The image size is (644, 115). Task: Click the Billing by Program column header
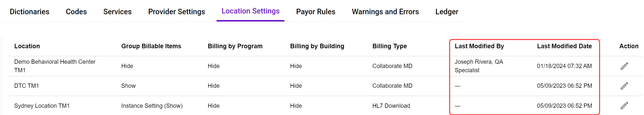coord(235,46)
